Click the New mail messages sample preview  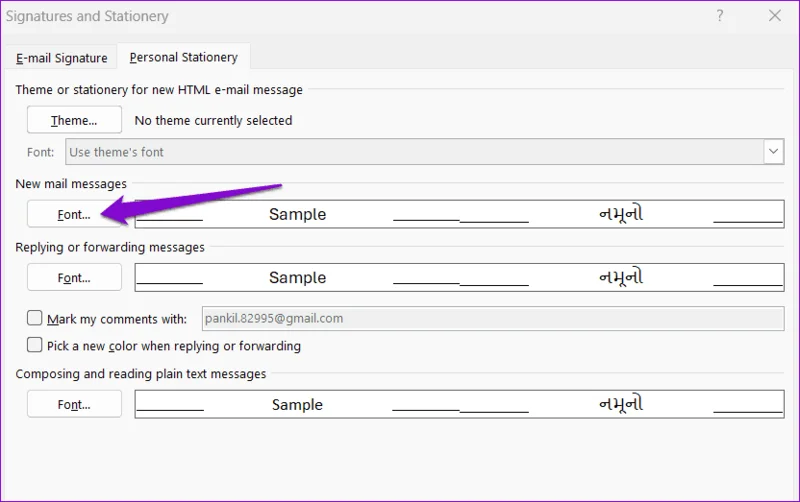[459, 214]
